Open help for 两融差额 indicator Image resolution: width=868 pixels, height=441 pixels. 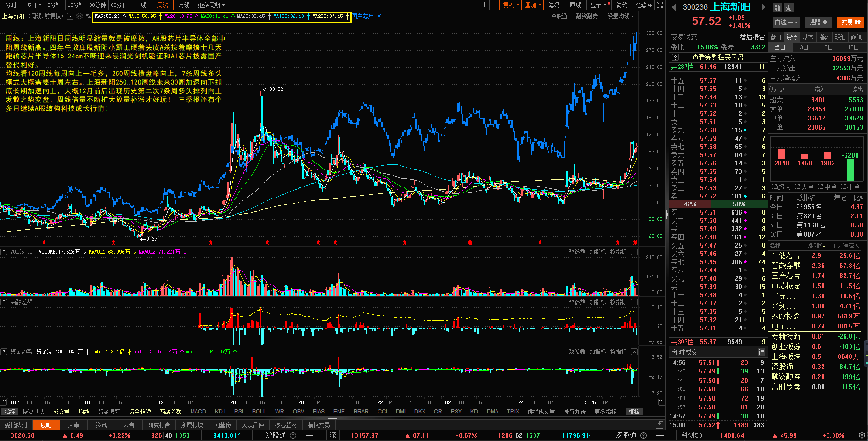[4, 302]
